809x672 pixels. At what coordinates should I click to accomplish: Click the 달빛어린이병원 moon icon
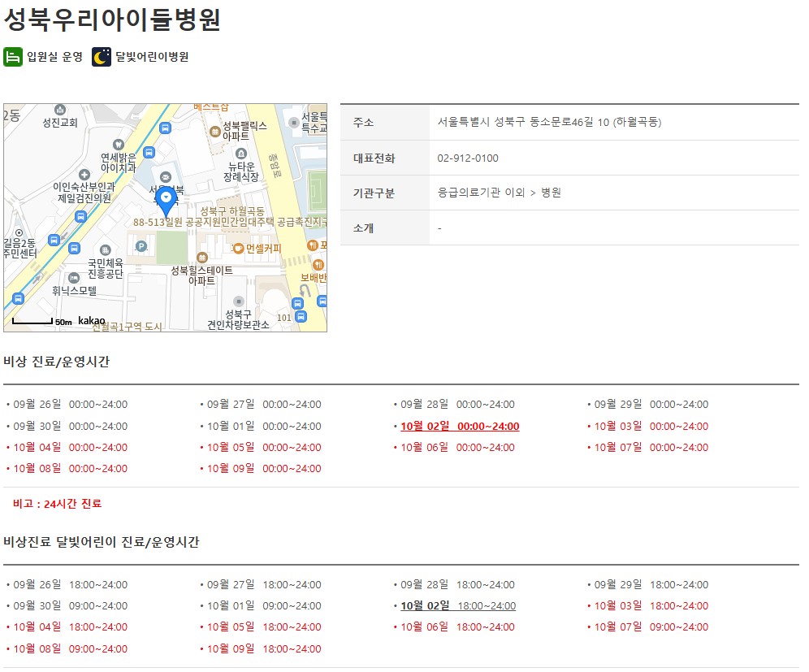100,59
